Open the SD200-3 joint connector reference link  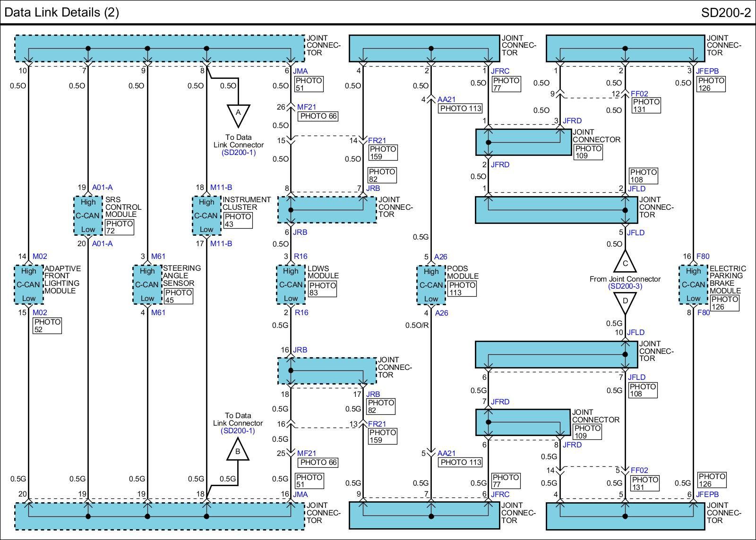point(625,286)
